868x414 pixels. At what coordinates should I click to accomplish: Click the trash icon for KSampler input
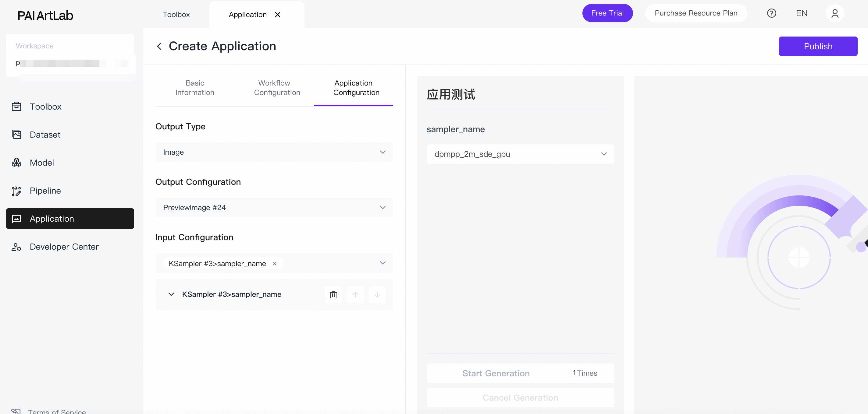[x=333, y=294]
